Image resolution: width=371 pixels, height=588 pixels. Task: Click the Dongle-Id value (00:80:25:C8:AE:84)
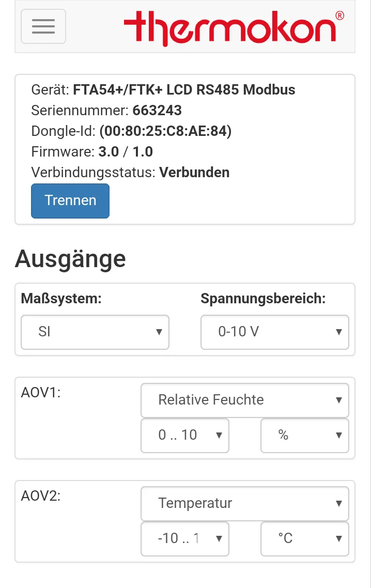165,131
